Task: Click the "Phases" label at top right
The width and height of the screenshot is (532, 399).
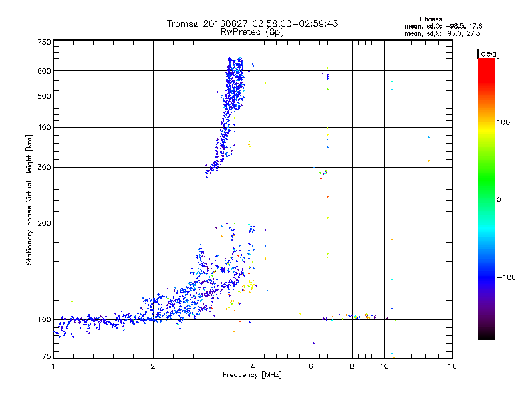Action: 430,19
